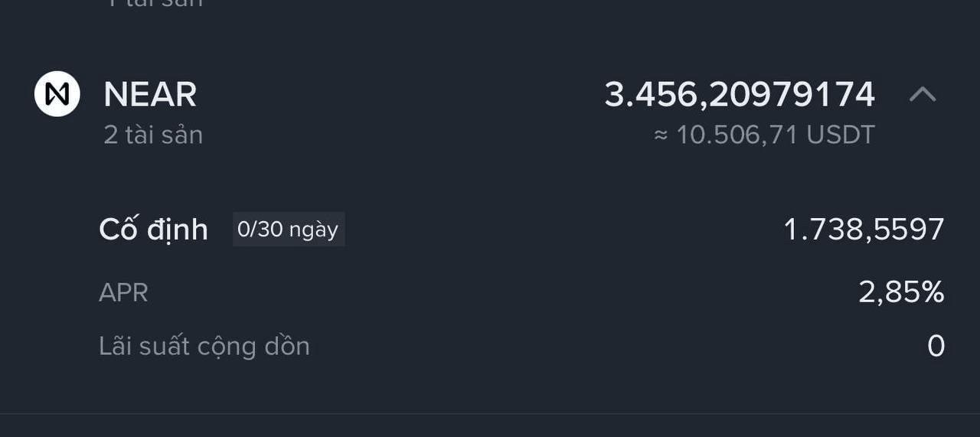
Task: Select the NEAR asset name
Action: 150,94
